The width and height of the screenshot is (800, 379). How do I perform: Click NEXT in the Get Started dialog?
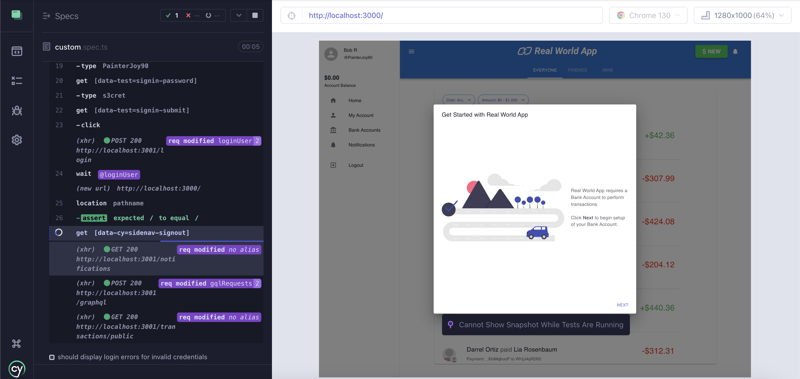(622, 305)
